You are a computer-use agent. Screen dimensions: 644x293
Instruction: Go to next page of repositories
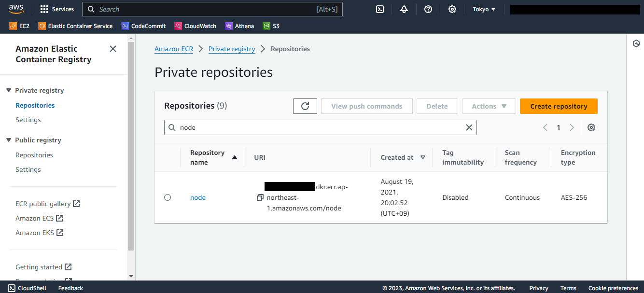(572, 127)
